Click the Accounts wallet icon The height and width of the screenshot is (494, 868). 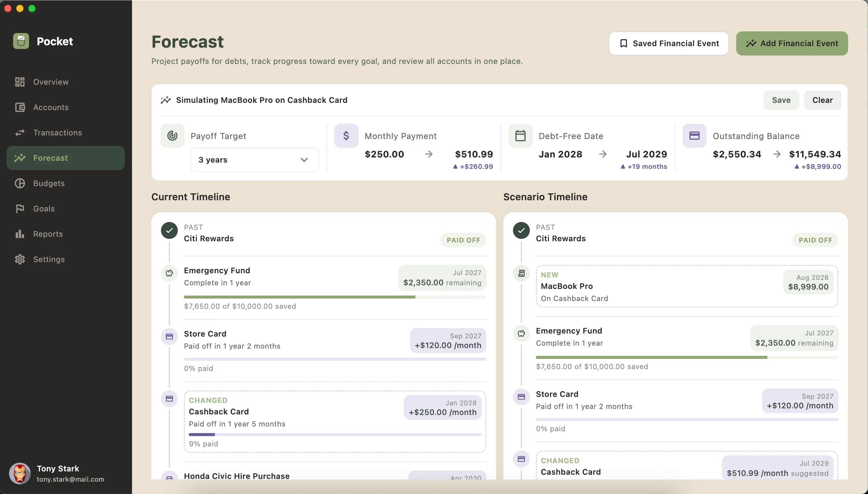tap(20, 107)
